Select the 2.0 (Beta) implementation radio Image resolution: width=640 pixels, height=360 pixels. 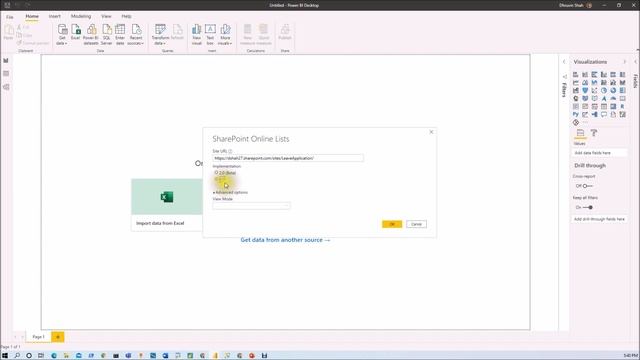(216, 173)
